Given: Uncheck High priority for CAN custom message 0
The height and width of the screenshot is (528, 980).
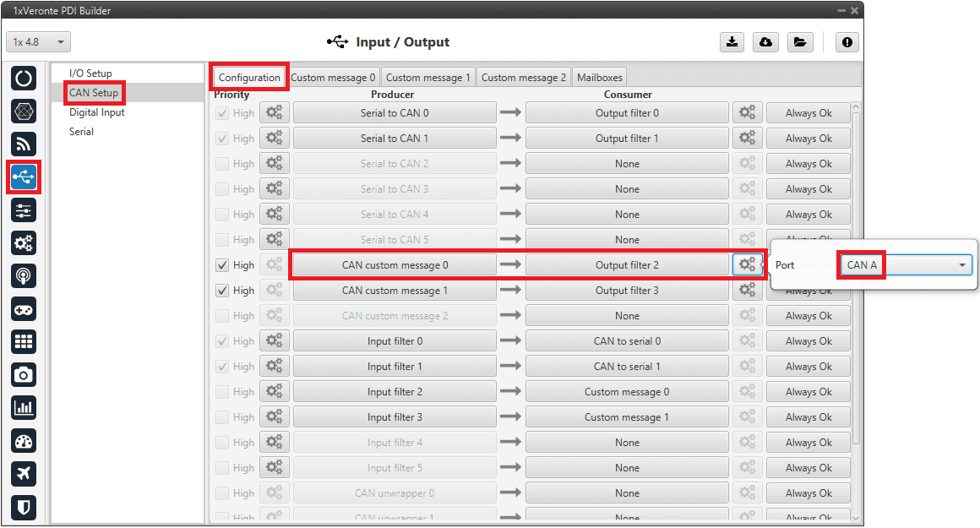Looking at the screenshot, I should pyautogui.click(x=222, y=265).
